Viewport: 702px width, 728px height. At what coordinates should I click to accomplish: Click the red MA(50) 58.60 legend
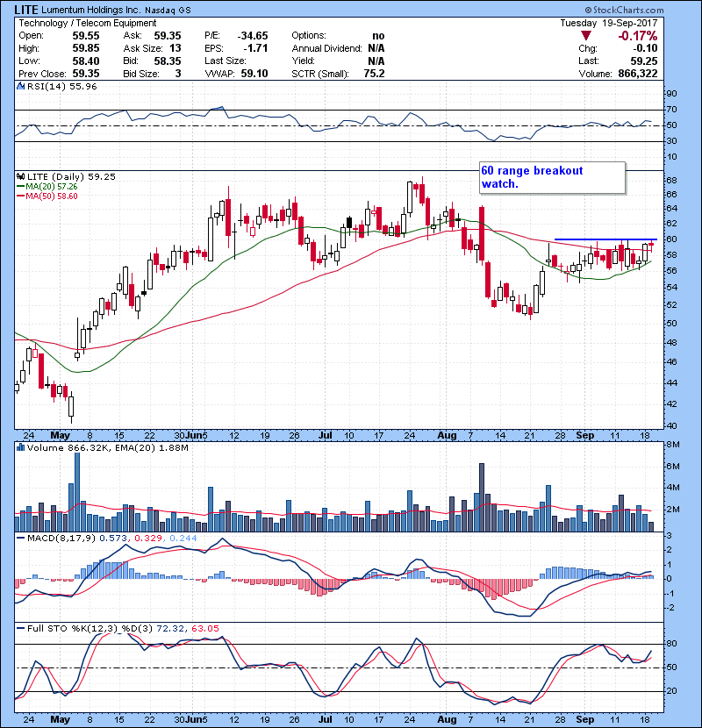(x=47, y=196)
